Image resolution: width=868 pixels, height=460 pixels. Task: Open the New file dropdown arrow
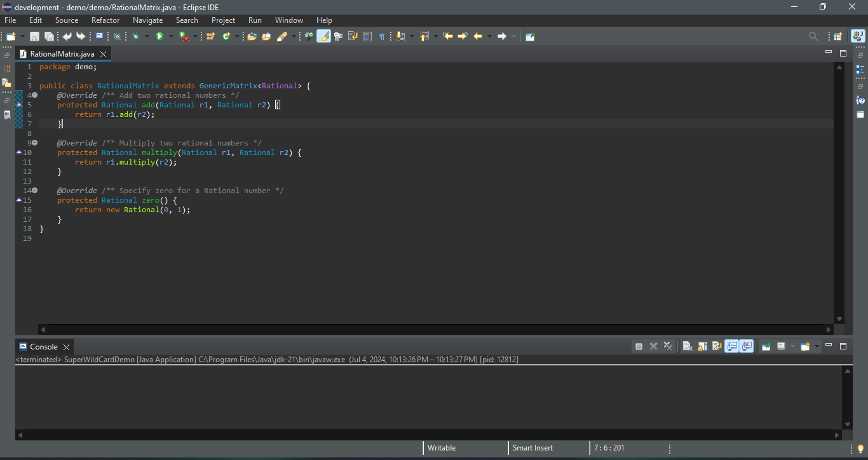(23, 37)
